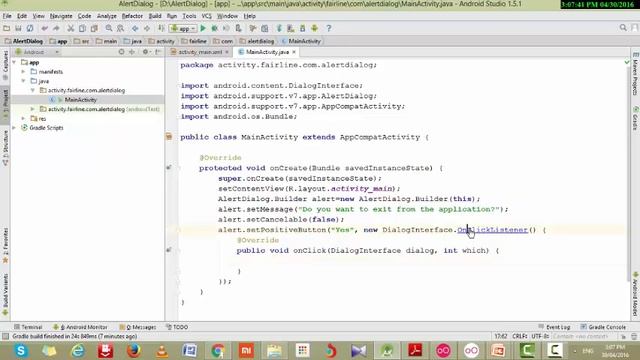Click the Collapse All icon in project panel
The width and height of the screenshot is (640, 360).
point(132,52)
